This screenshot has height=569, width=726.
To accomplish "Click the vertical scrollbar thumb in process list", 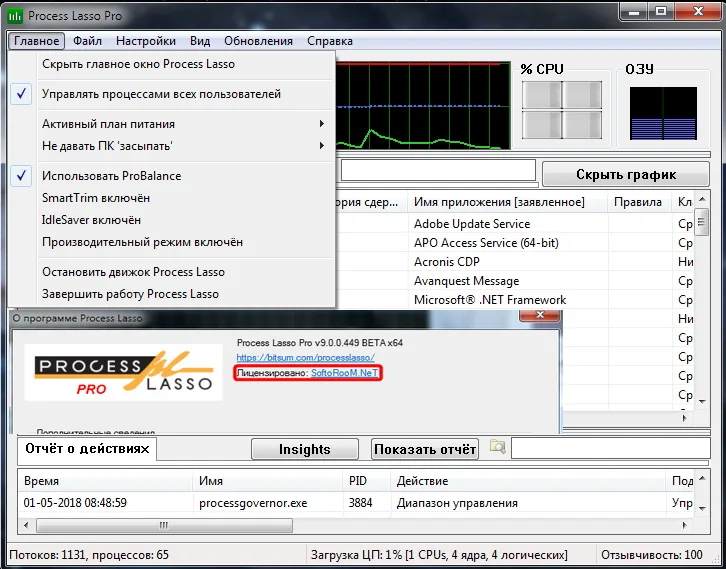I will point(702,222).
